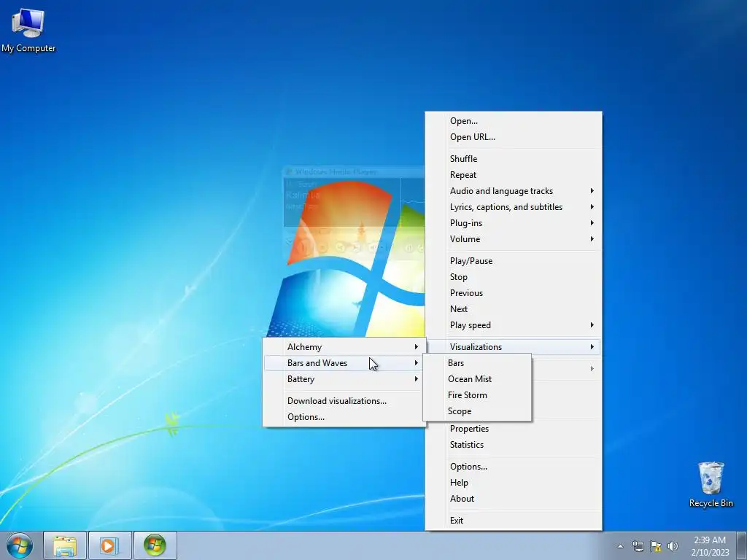The image size is (747, 560).
Task: Click the Show desktop strip
Action: tap(742, 545)
